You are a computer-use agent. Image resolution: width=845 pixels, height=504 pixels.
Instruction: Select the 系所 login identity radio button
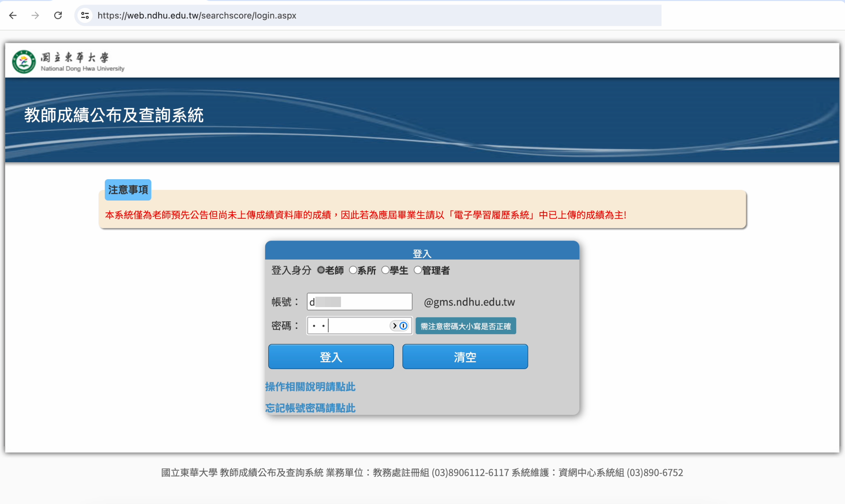coord(353,270)
